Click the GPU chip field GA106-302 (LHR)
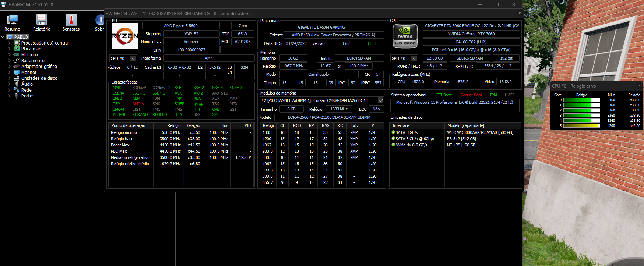This screenshot has width=644, height=266. (471, 42)
